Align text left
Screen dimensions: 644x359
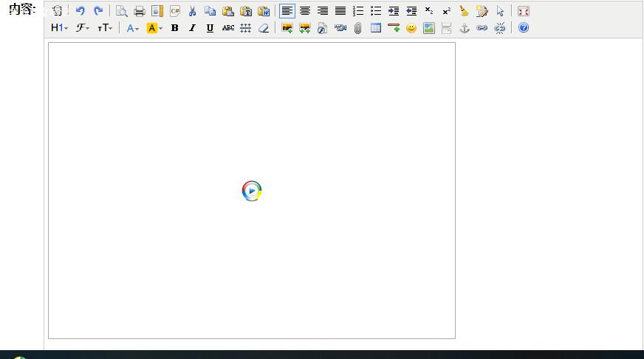287,11
